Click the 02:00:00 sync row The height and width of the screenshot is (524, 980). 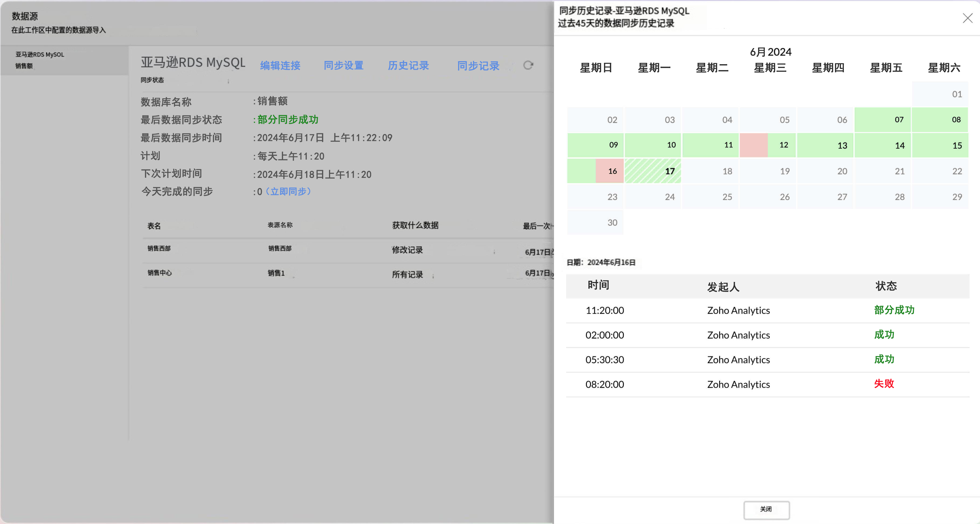[768, 335]
